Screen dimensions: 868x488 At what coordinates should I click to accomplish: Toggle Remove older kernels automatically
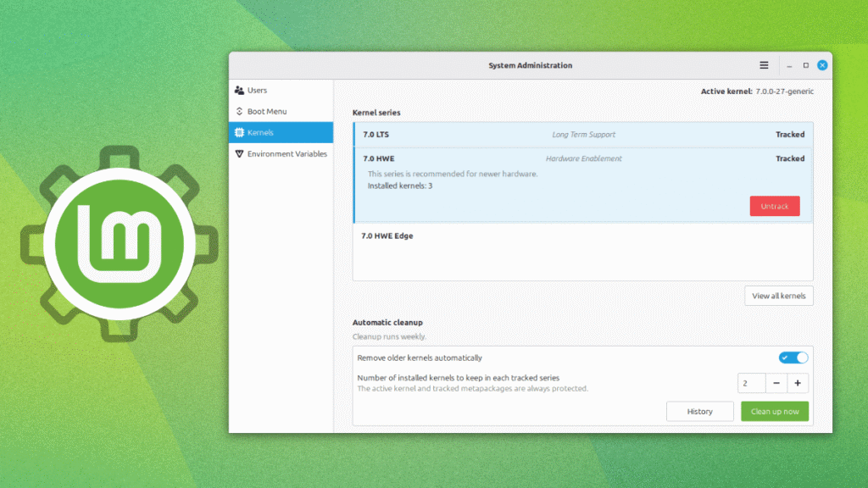pyautogui.click(x=793, y=358)
